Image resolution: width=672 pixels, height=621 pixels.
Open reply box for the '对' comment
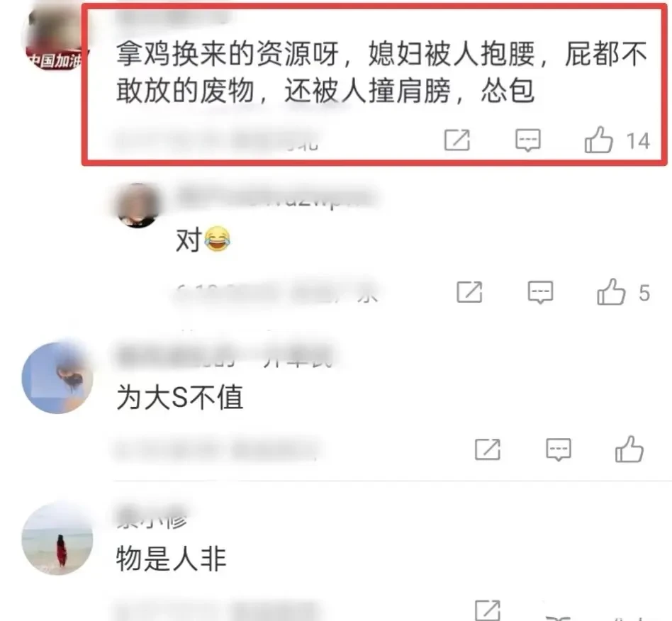[540, 292]
